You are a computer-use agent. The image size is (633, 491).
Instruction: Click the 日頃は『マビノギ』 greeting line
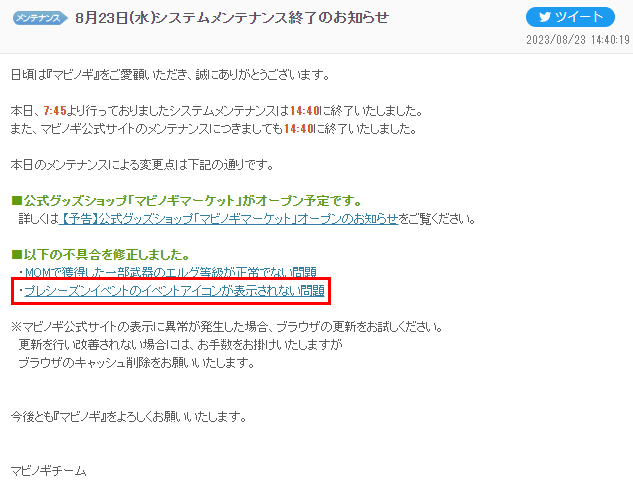pos(170,75)
